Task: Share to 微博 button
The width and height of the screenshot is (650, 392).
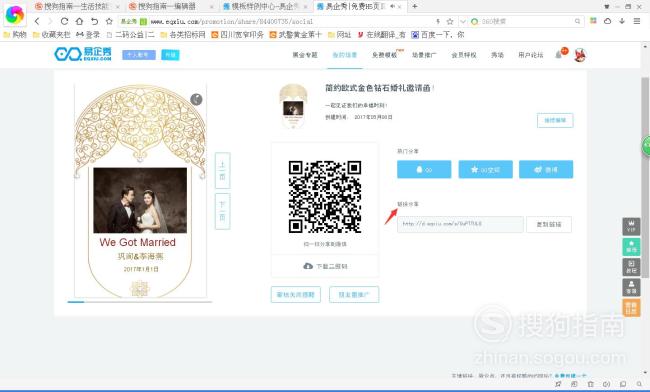Action: [x=546, y=169]
